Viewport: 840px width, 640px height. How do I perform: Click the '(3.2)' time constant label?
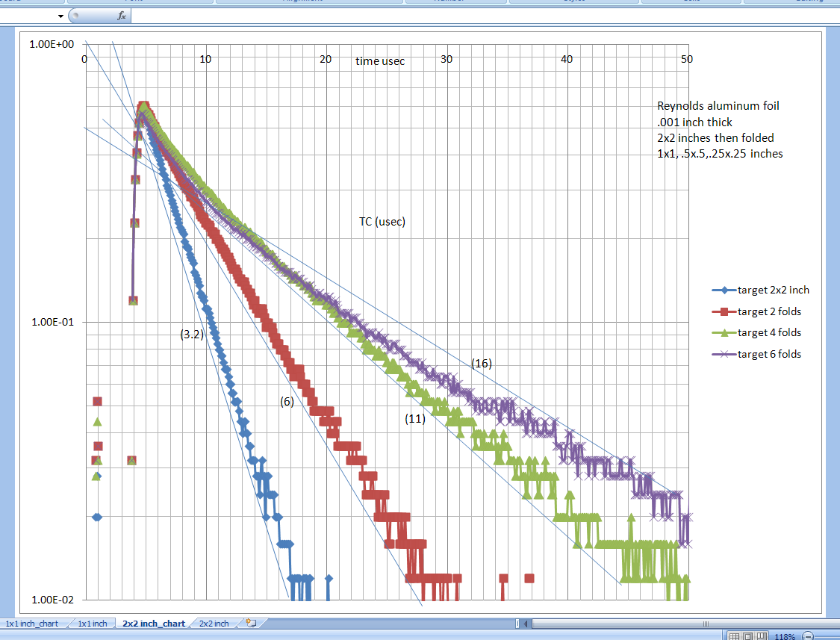click(x=192, y=335)
